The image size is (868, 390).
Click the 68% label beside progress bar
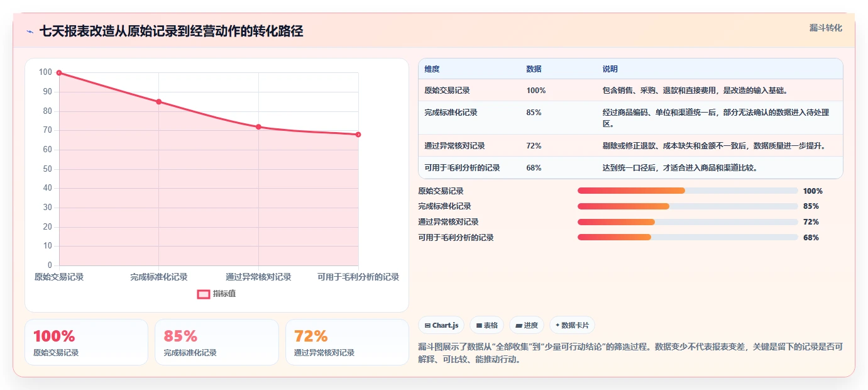[x=811, y=238]
